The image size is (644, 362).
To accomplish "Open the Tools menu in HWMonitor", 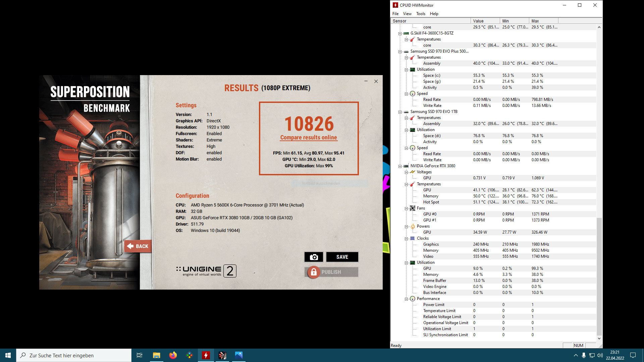I will [421, 14].
